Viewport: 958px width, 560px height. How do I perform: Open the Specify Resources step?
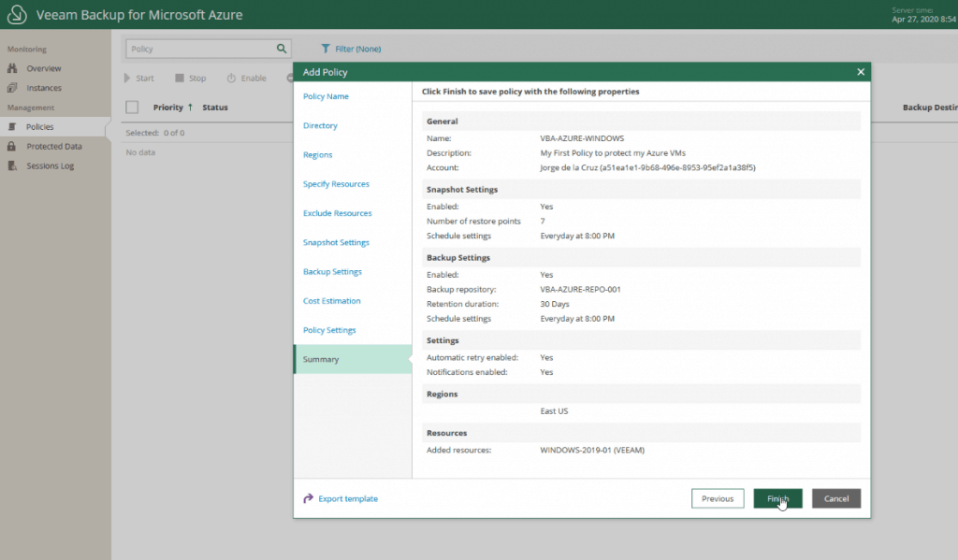336,184
